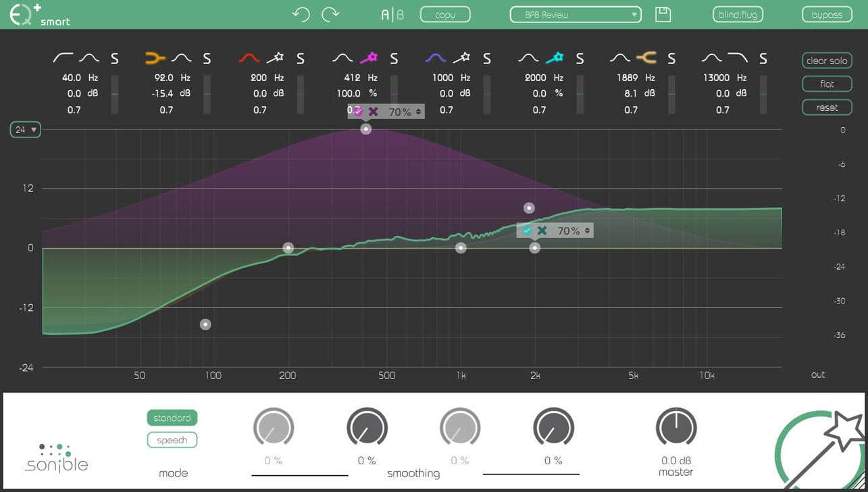Open the 24 dB range dropdown

point(26,130)
